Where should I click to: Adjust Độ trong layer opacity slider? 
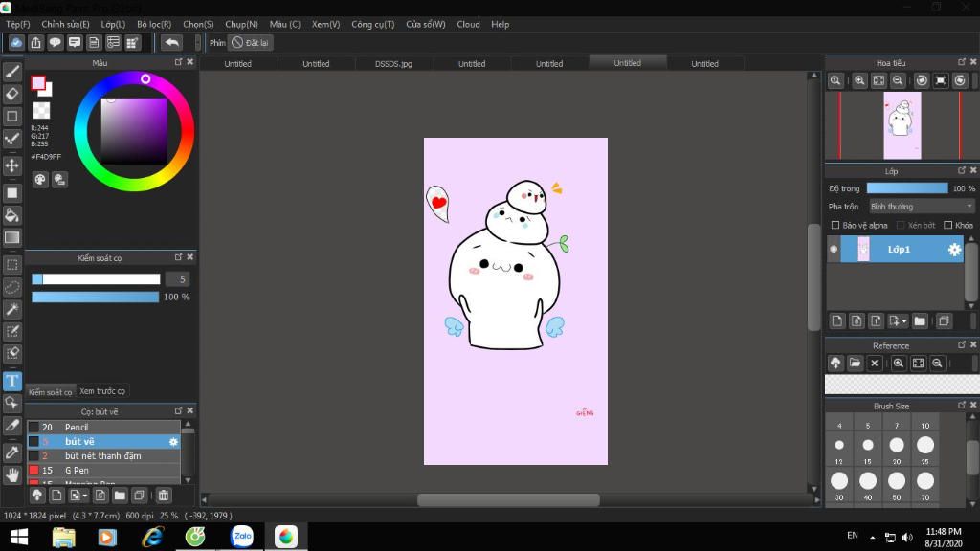pos(907,188)
